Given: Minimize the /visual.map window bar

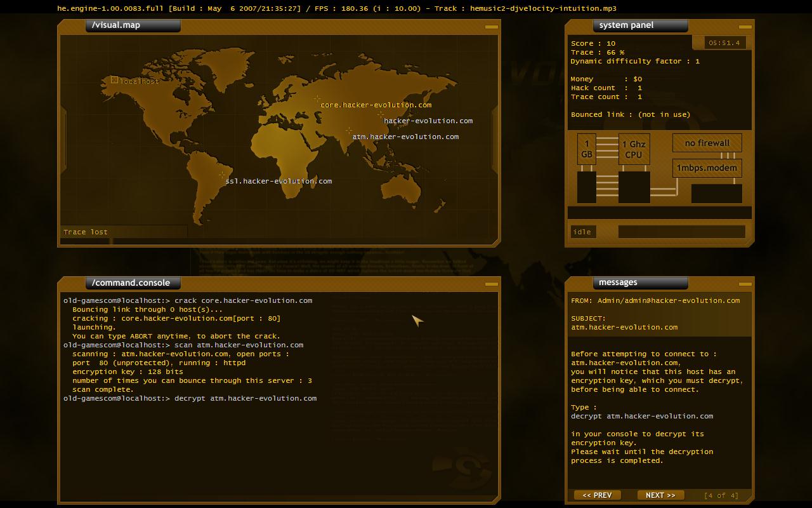Looking at the screenshot, I should [492, 27].
